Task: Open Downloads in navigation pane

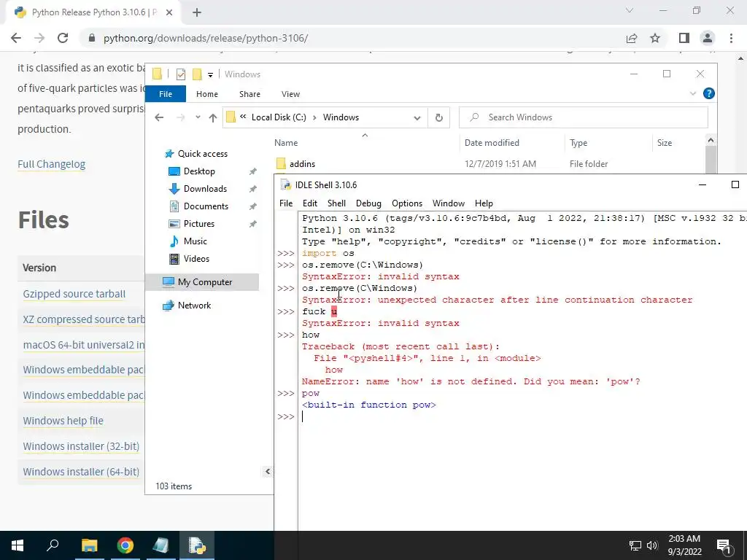Action: click(x=205, y=189)
